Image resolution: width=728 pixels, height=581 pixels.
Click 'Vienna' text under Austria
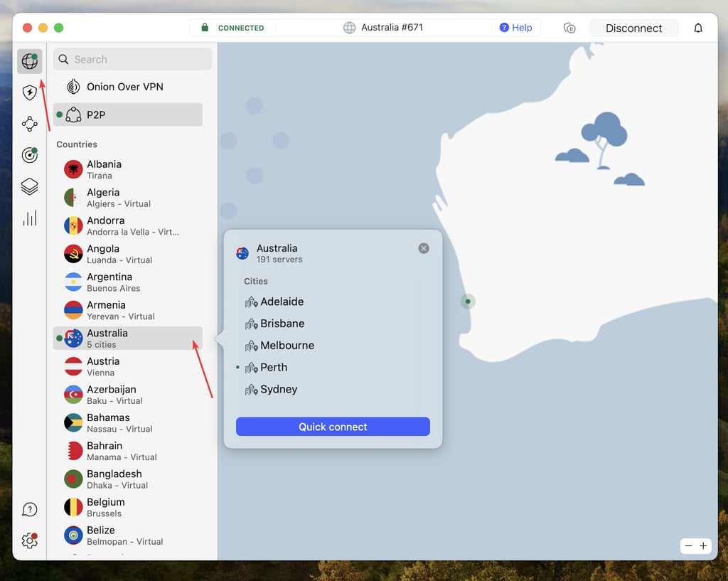pyautogui.click(x=100, y=373)
